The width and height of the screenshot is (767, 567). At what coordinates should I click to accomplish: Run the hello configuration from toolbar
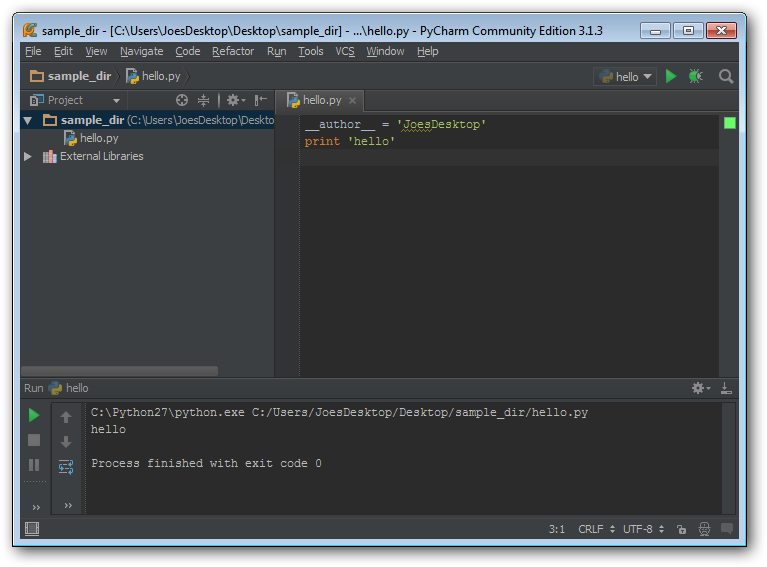pos(671,76)
